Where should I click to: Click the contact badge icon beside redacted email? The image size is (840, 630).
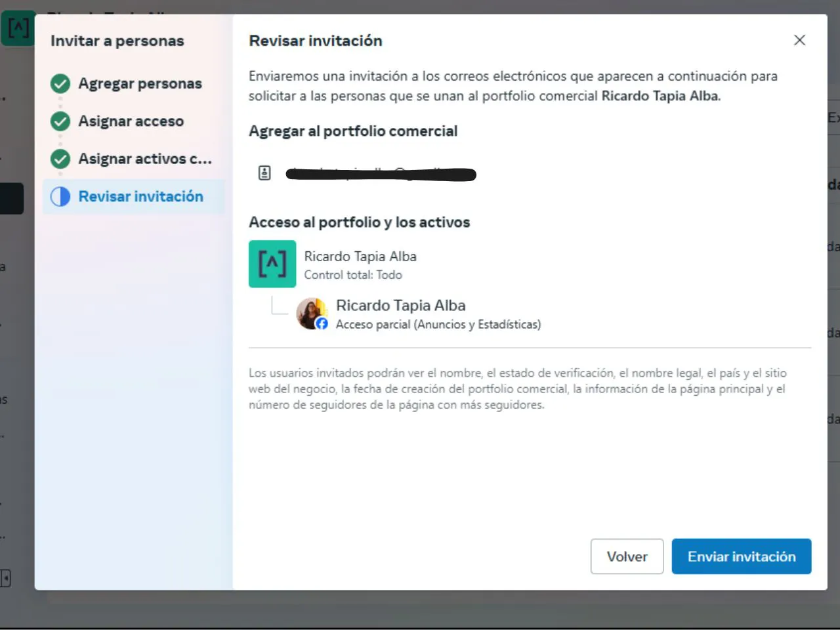(x=264, y=173)
